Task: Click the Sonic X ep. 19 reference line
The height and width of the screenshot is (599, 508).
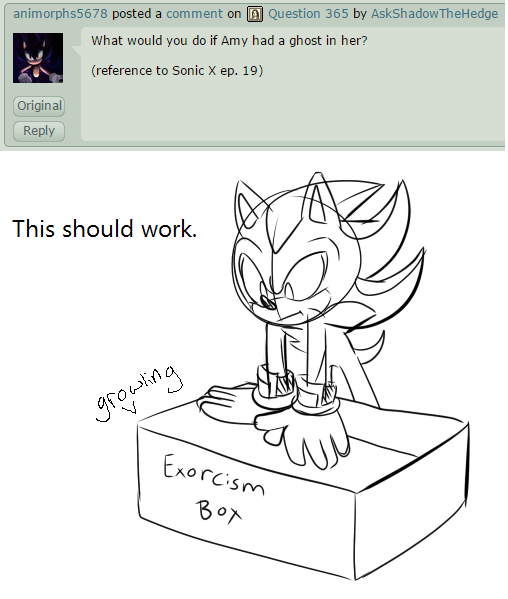Action: 177,71
